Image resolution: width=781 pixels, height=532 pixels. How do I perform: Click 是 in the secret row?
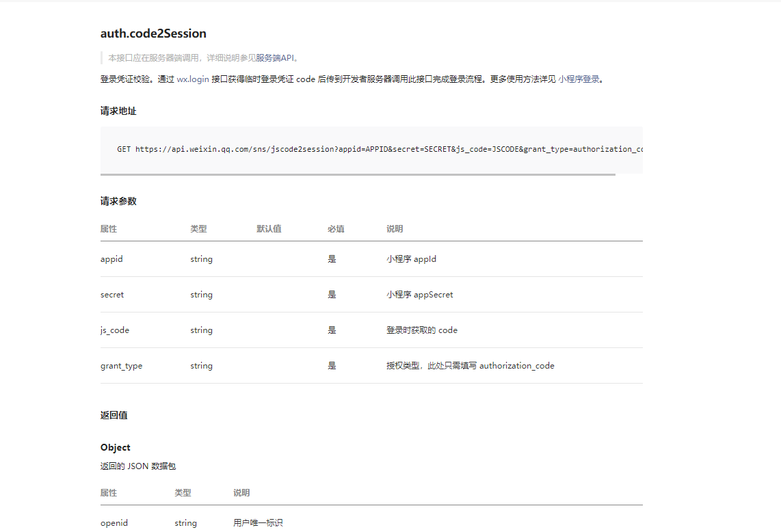tap(332, 295)
